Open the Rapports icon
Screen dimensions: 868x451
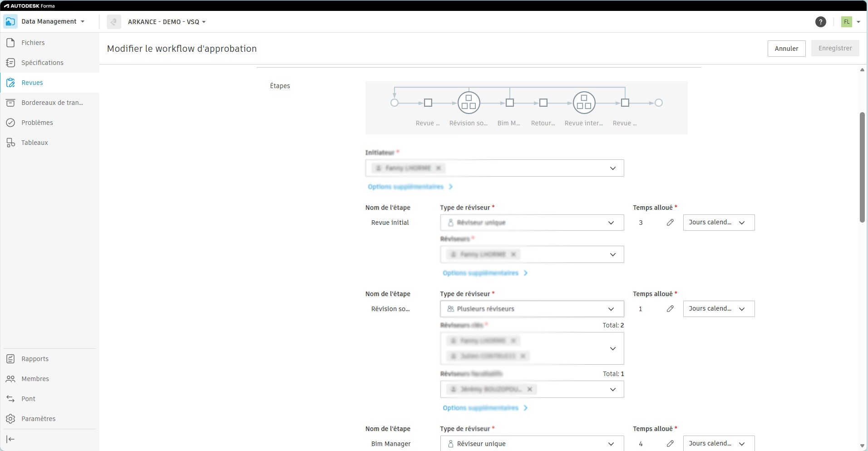pos(10,359)
